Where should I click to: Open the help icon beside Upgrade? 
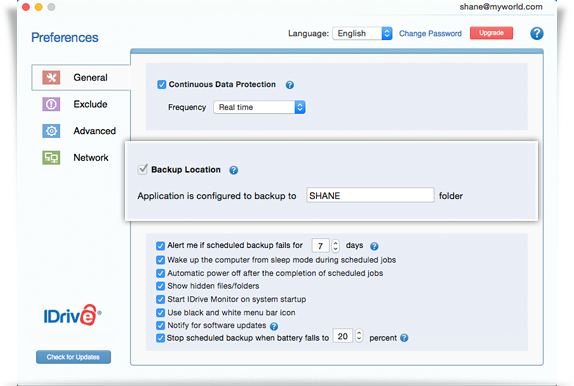pyautogui.click(x=537, y=34)
